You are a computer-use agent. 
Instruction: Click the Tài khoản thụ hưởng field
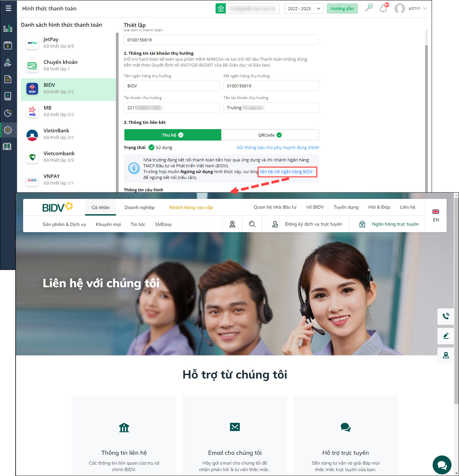(x=172, y=108)
